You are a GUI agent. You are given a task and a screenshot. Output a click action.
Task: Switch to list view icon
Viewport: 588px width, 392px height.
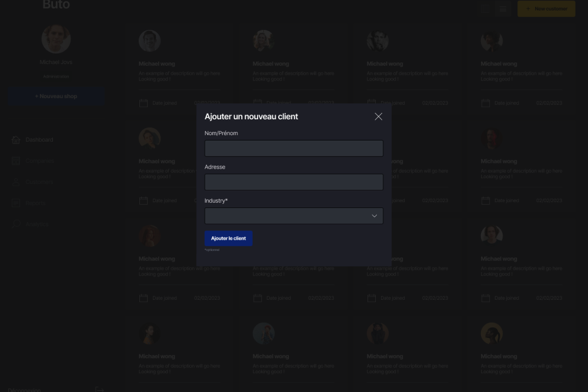503,8
